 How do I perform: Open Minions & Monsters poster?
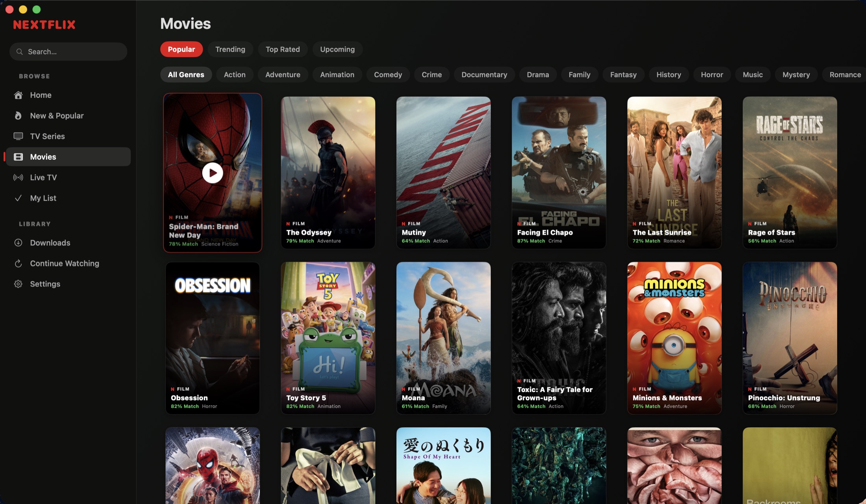[x=674, y=338]
